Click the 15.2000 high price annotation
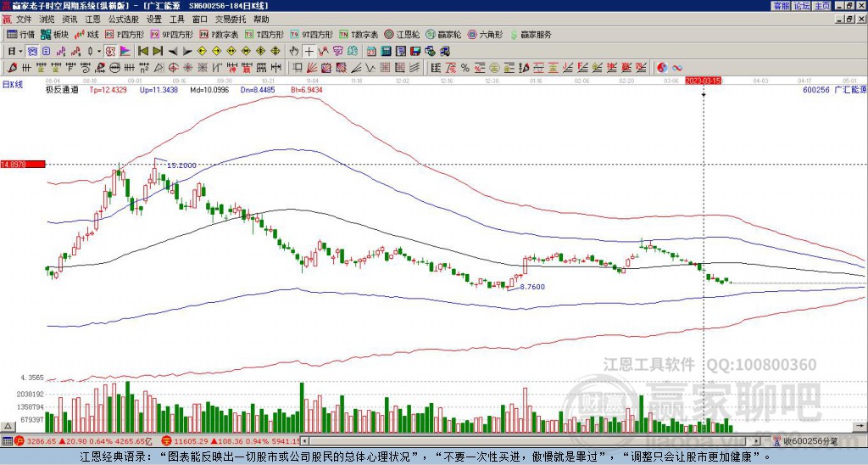This screenshot has height=465, width=868. 181,165
